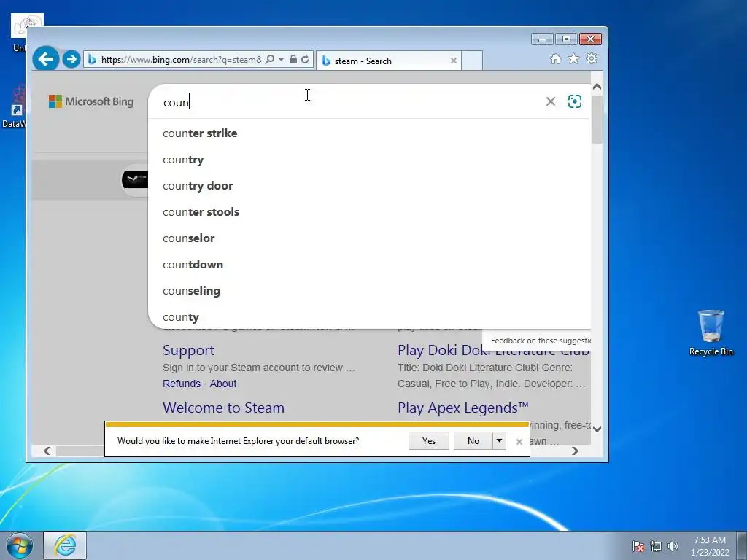Refresh the page with the reload icon
The image size is (747, 560).
(x=305, y=59)
